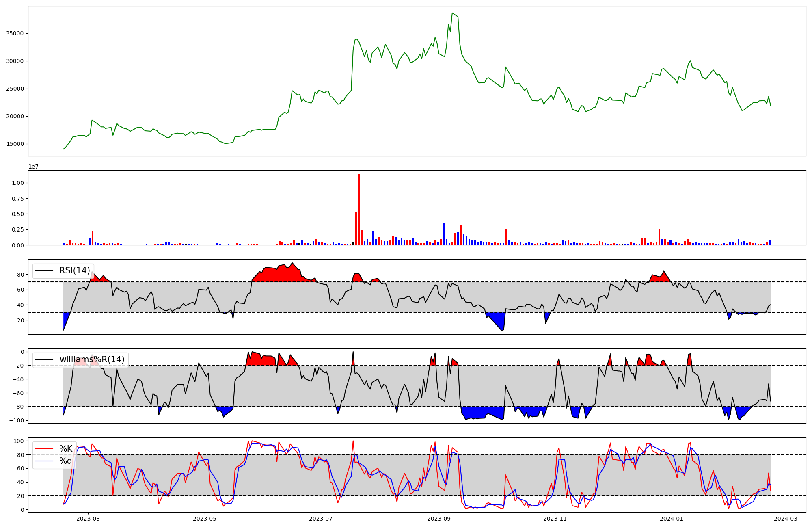The image size is (812, 528).
Task: Click the 2023-09 x-axis date label
Action: 438,519
